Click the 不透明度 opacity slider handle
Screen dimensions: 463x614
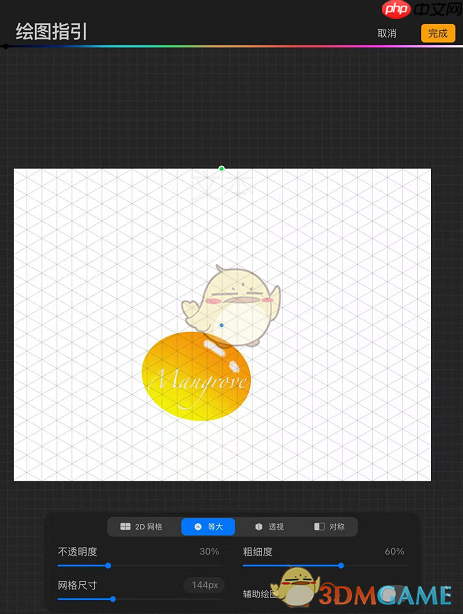pyautogui.click(x=108, y=565)
